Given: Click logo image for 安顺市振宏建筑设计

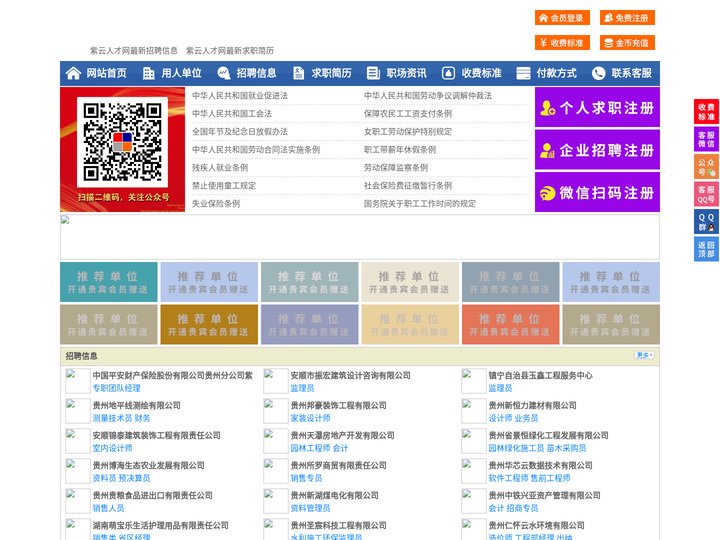Looking at the screenshot, I should click(276, 381).
